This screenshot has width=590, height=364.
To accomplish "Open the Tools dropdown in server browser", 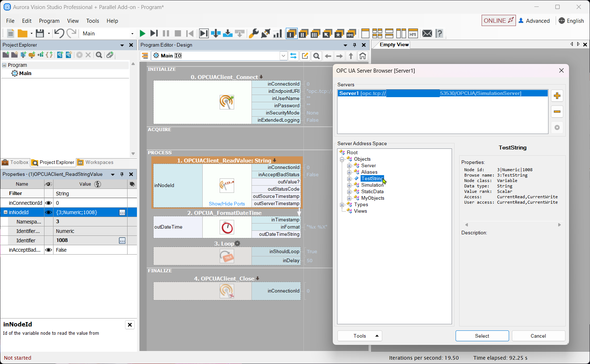I will pyautogui.click(x=359, y=336).
